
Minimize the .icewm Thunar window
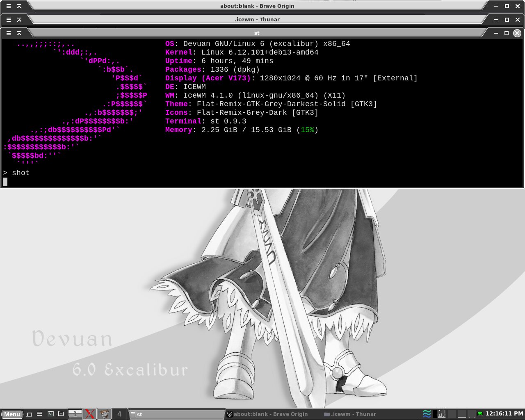click(x=496, y=20)
